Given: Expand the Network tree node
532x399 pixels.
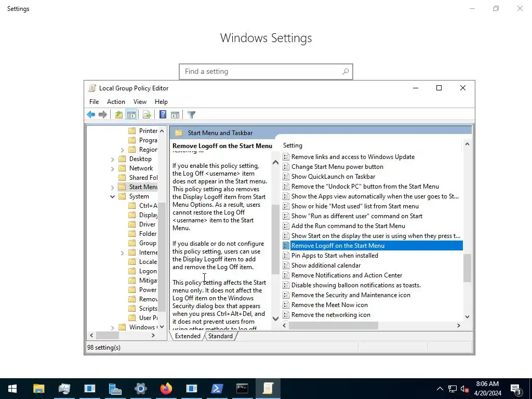Looking at the screenshot, I should click(113, 169).
